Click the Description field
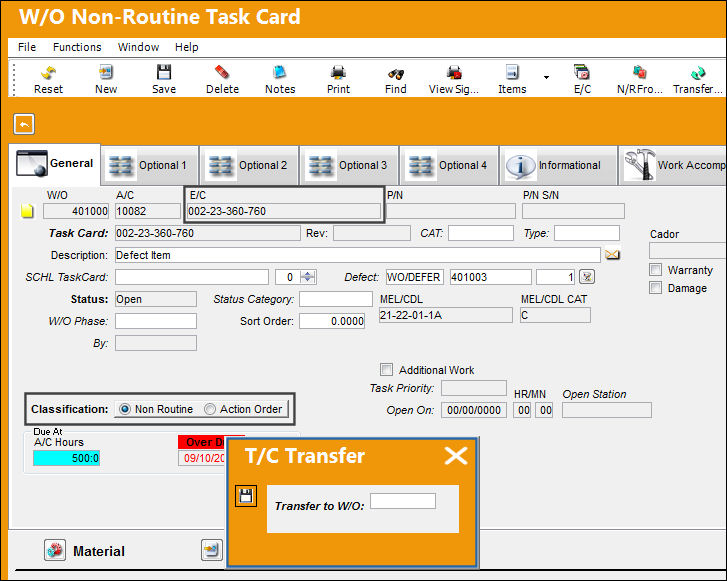This screenshot has height=581, width=727. click(x=357, y=255)
